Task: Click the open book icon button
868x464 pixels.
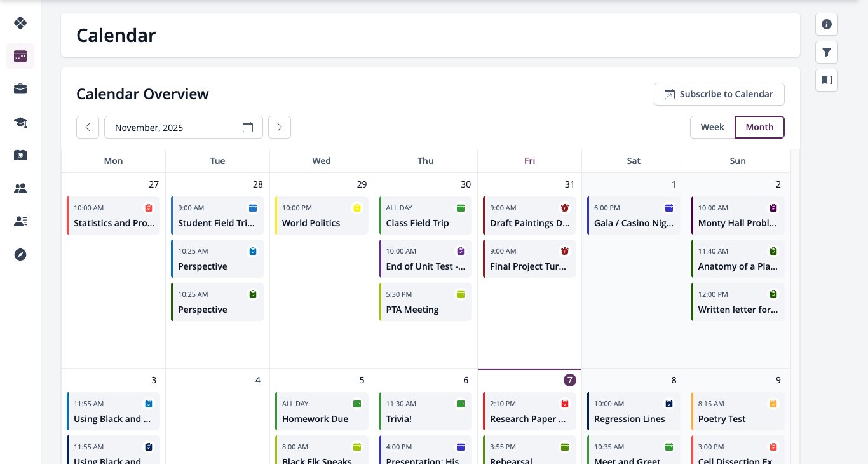Action: click(x=827, y=80)
